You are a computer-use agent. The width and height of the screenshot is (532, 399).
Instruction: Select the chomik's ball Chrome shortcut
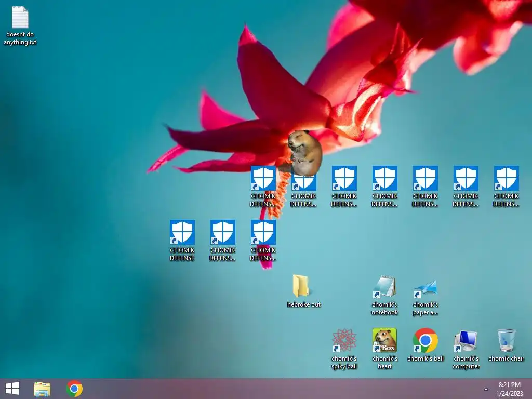(425, 345)
